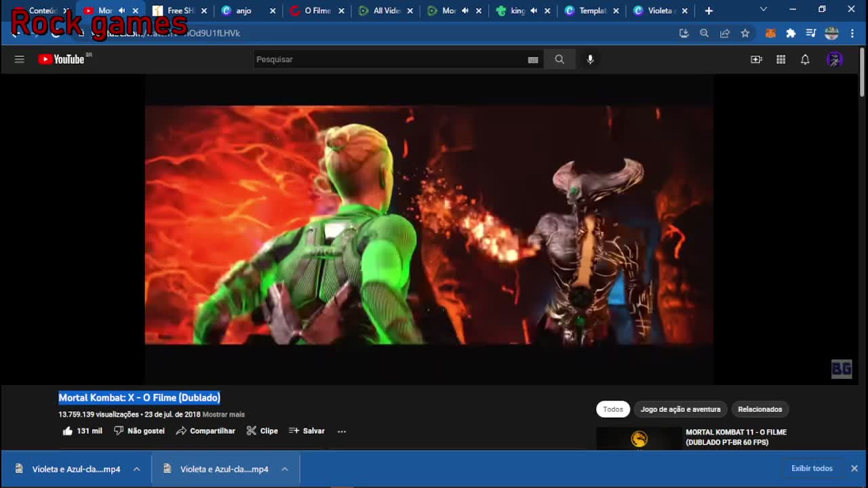
Task: Click the video title Mortal Kombat: X
Action: (x=139, y=398)
